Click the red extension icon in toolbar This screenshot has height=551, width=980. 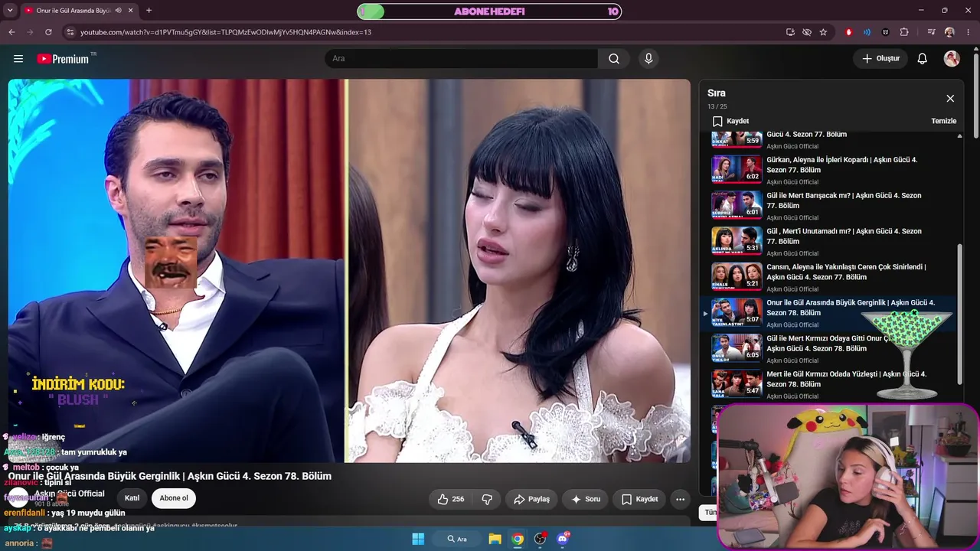[848, 32]
